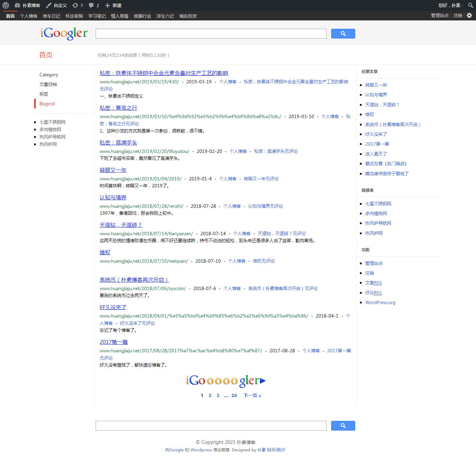This screenshot has height=460, width=476.
Task: Click the 新建 plus icon
Action: click(x=107, y=5)
